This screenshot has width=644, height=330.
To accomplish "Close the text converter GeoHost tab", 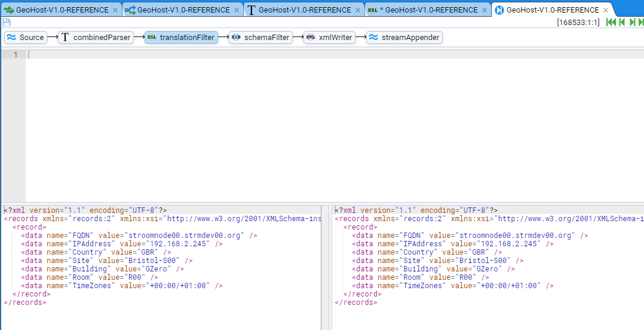I will (x=357, y=10).
